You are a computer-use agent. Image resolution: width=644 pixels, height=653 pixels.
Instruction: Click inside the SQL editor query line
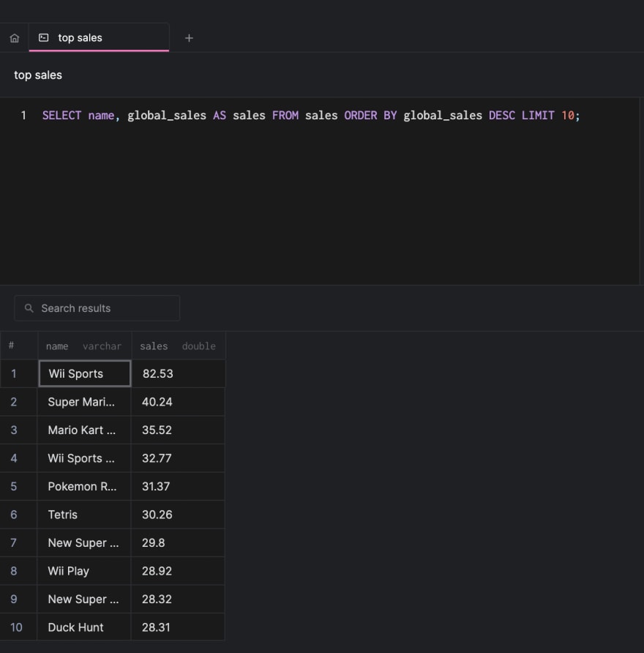pyautogui.click(x=311, y=116)
